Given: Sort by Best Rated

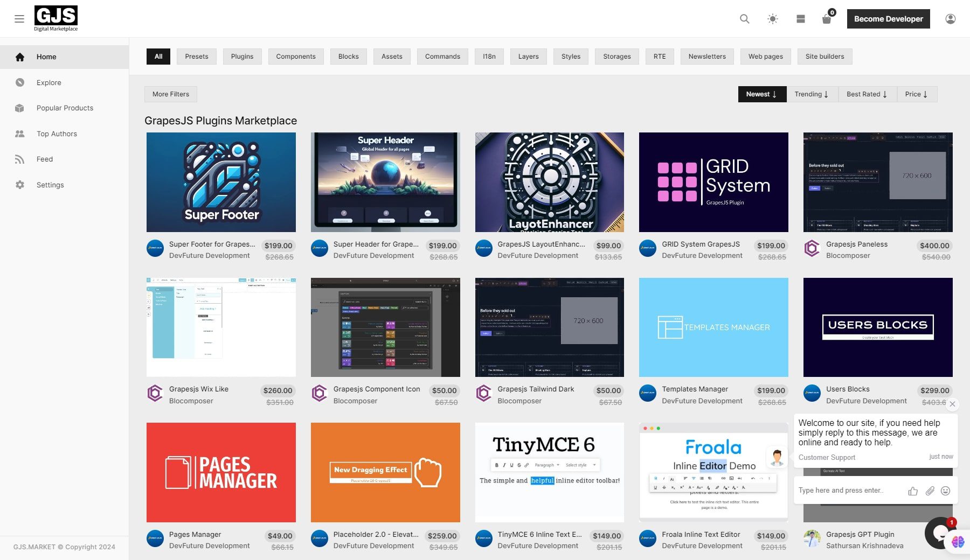Looking at the screenshot, I should point(867,94).
